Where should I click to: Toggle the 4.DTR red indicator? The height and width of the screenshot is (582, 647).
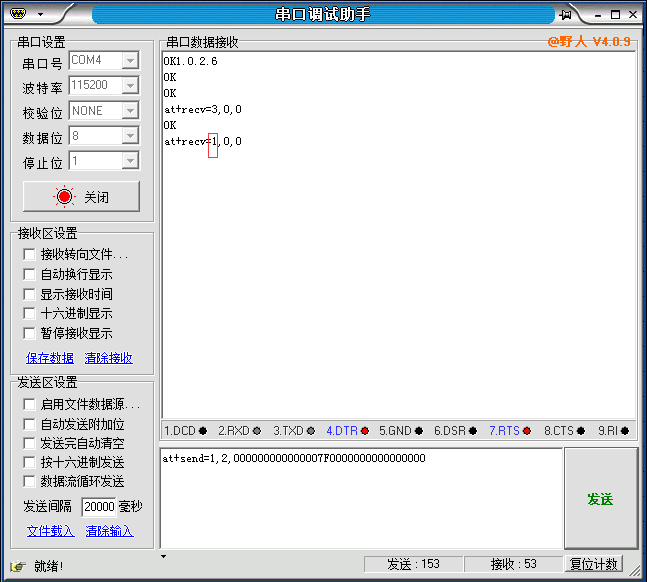coord(365,431)
